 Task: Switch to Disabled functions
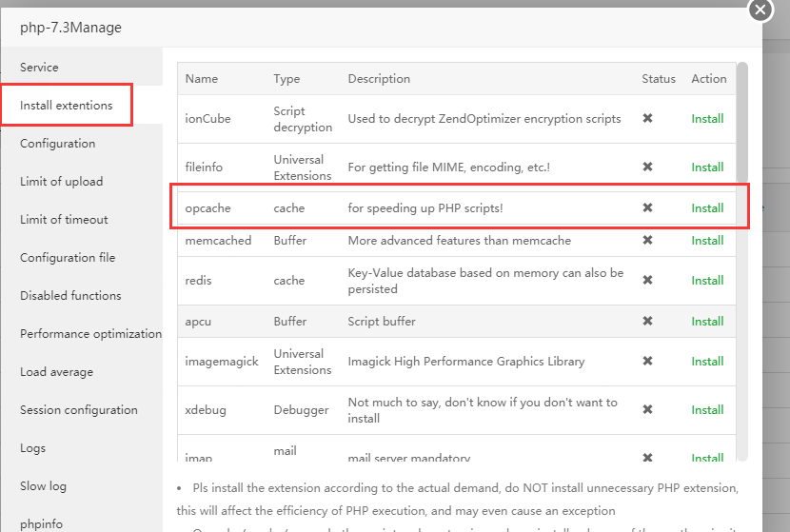(70, 296)
